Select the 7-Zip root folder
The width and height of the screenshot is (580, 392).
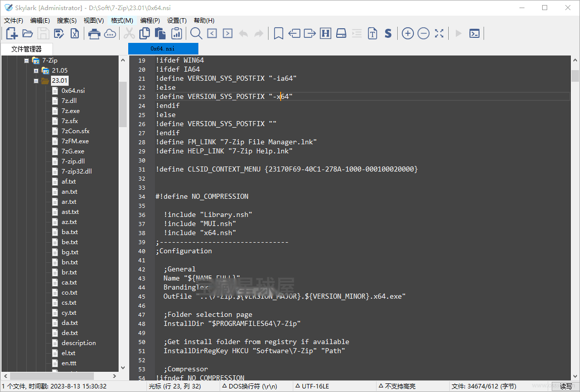[49, 61]
